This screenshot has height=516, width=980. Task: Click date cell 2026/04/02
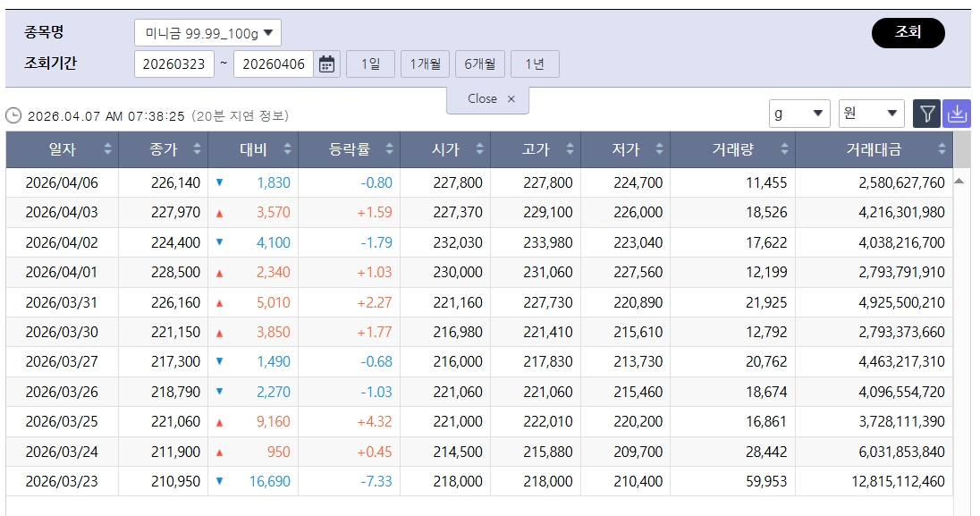tap(62, 242)
